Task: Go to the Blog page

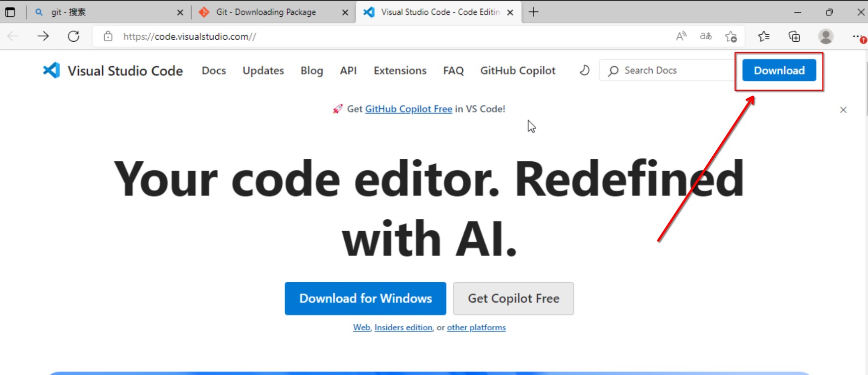Action: (x=312, y=70)
